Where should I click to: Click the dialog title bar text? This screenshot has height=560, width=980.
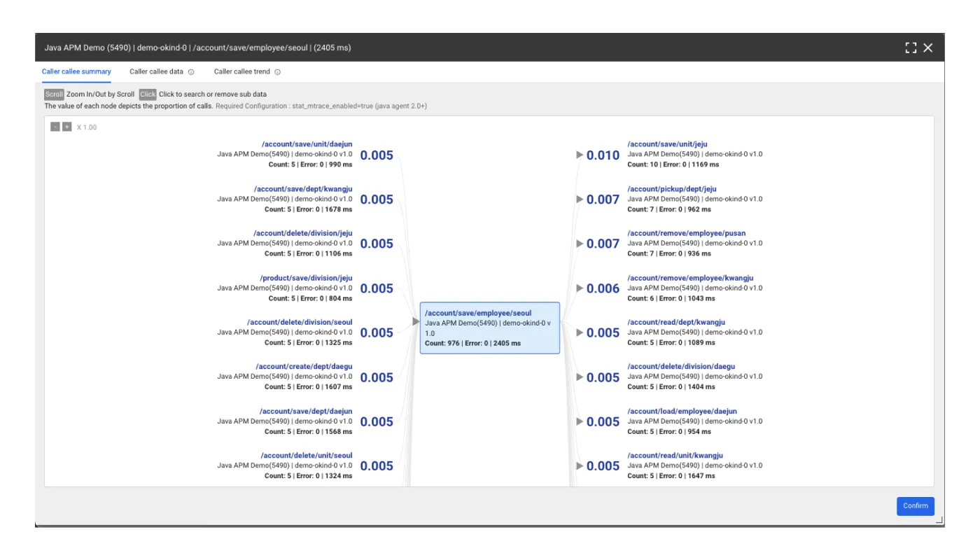tap(197, 48)
